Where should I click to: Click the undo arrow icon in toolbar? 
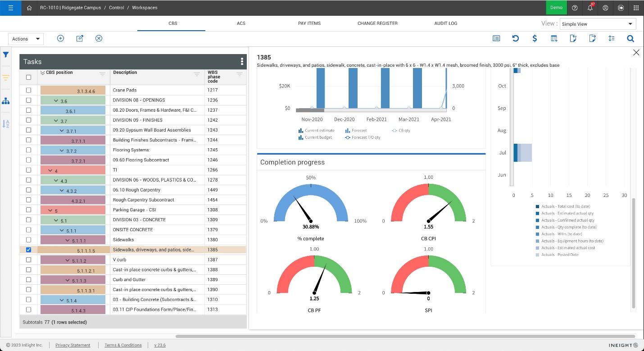pos(516,38)
